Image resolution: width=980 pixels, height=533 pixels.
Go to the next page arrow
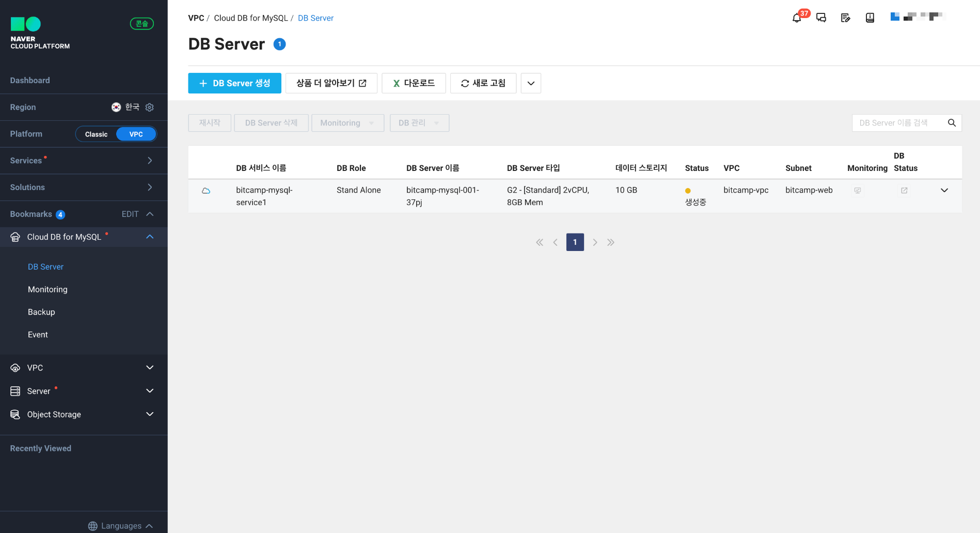click(595, 242)
